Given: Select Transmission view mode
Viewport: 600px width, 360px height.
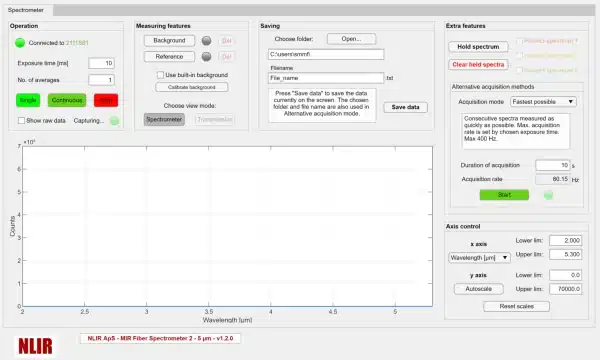Looking at the screenshot, I should (214, 119).
